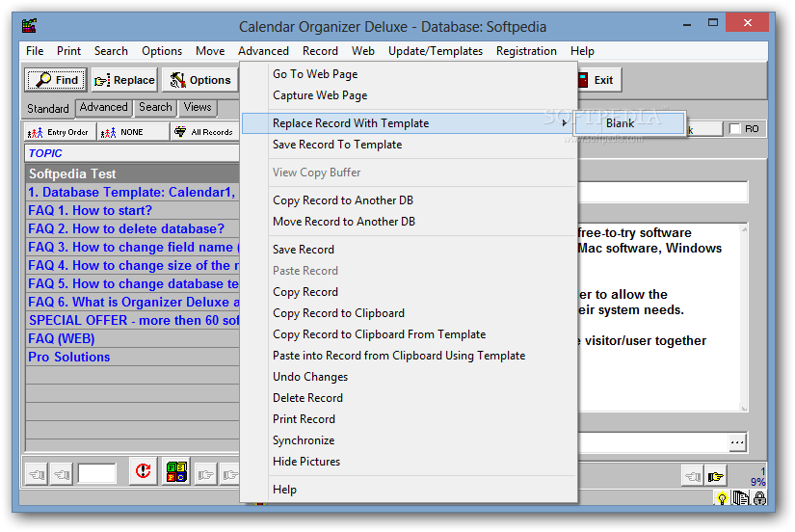
Task: Open the Registration menu
Action: pos(526,51)
